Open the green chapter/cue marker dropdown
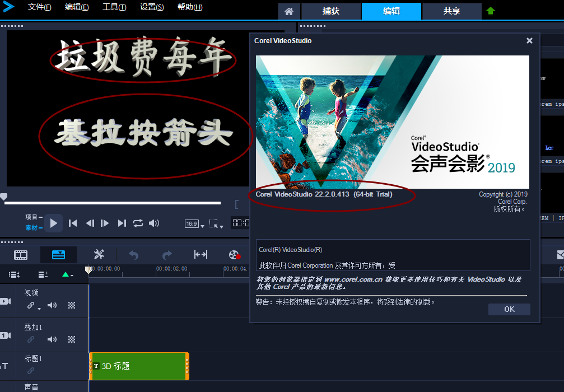The height and width of the screenshot is (392, 564). click(68, 275)
